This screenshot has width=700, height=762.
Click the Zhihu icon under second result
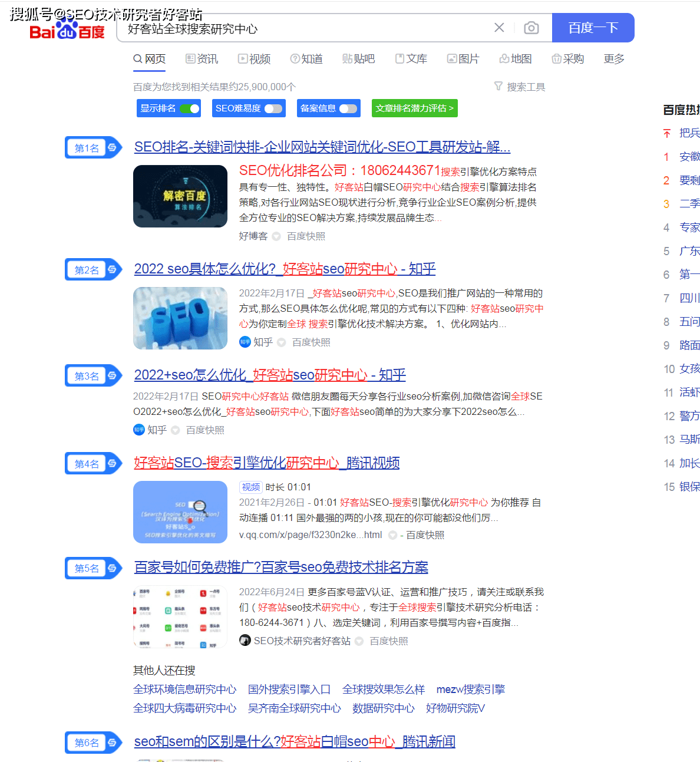245,342
